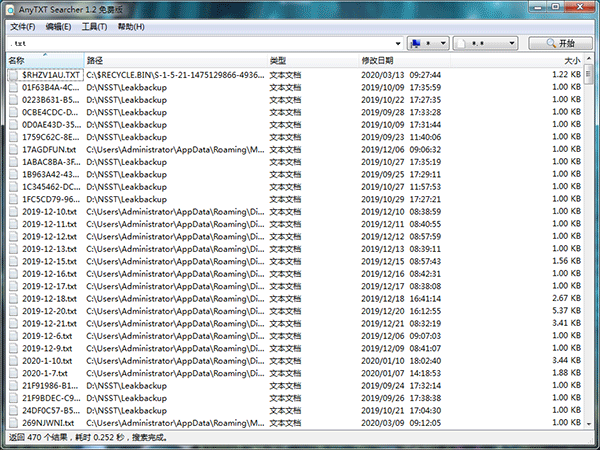Open the drive selection dropdown
This screenshot has width=600, height=450.
(x=428, y=43)
